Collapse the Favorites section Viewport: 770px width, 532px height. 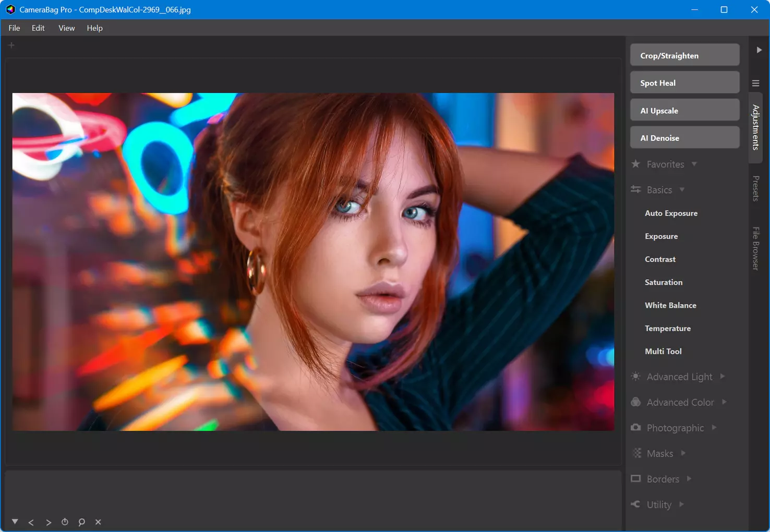664,164
